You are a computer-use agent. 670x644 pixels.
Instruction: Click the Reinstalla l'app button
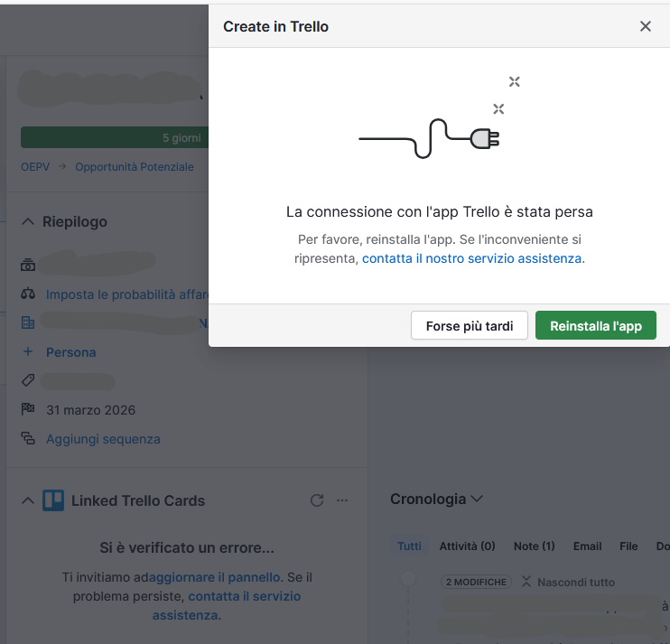(596, 325)
